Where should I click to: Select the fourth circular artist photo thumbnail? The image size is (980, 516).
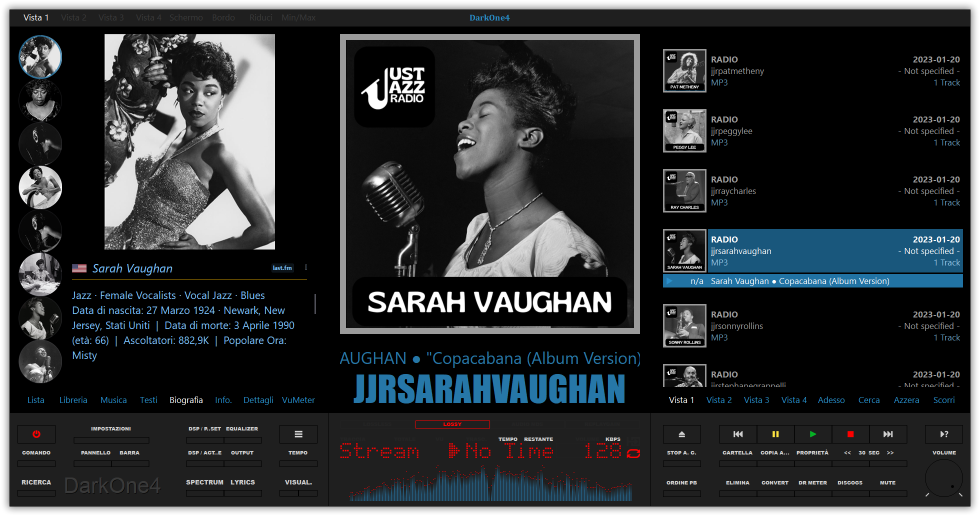tap(40, 187)
